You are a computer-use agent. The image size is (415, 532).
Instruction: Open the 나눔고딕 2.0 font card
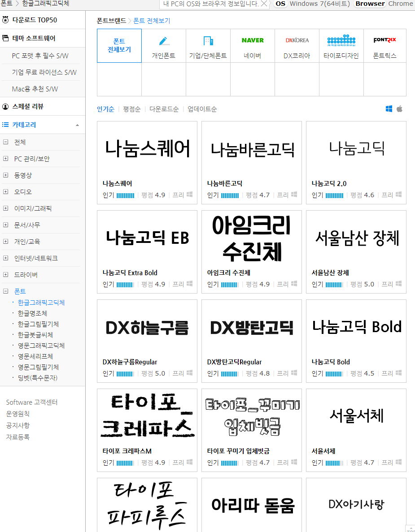coord(356,163)
